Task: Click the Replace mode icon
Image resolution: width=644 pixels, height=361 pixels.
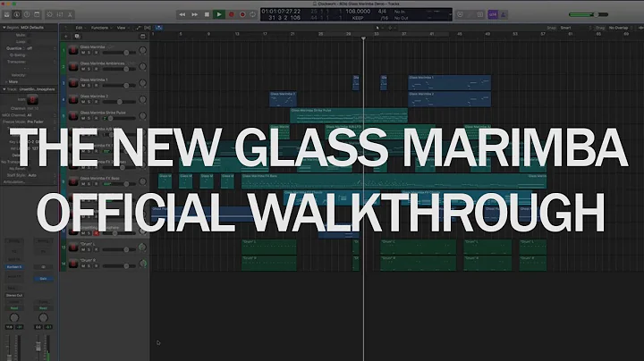Action: (x=460, y=14)
